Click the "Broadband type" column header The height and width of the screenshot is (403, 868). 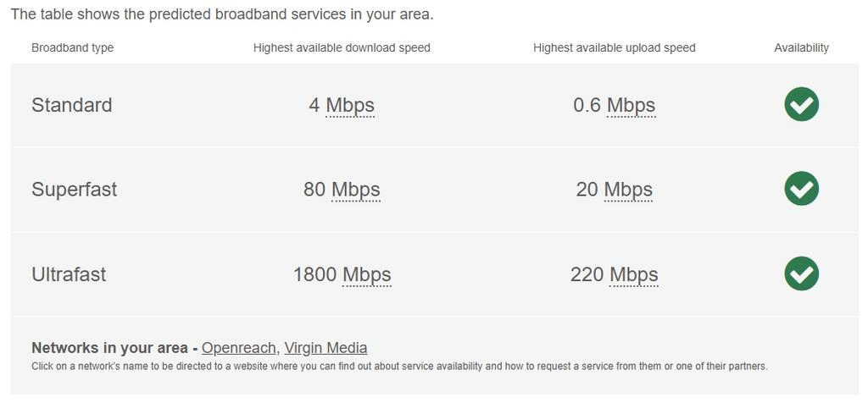point(72,47)
